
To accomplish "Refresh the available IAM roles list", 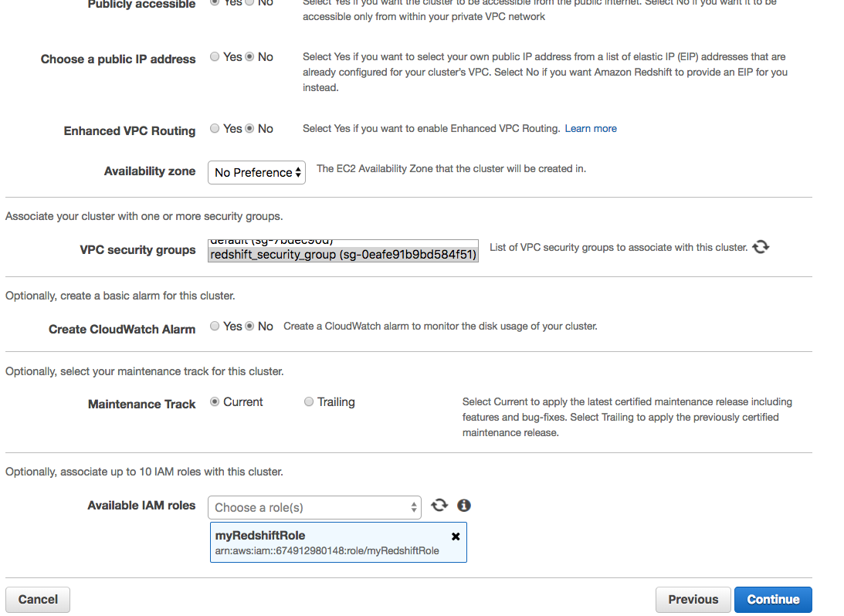I will tap(439, 506).
